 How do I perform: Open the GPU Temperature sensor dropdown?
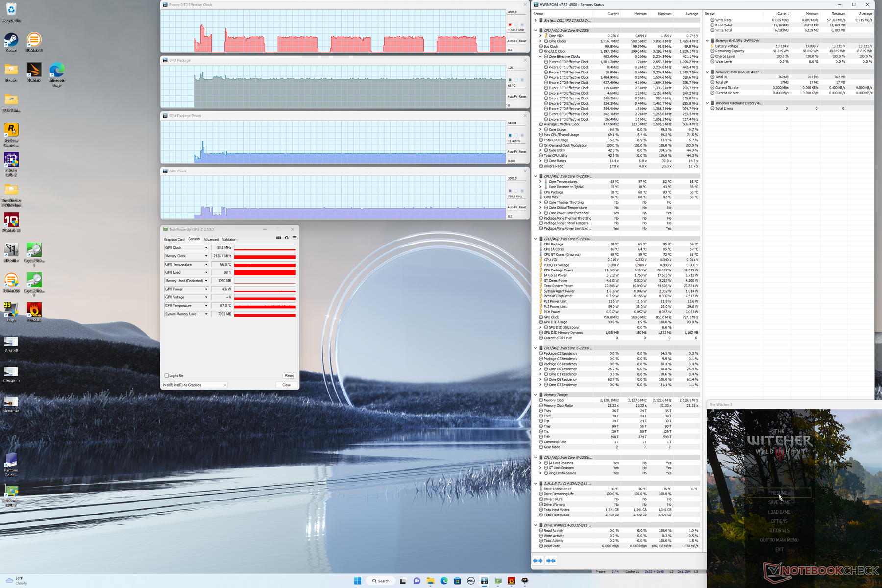[x=206, y=265]
